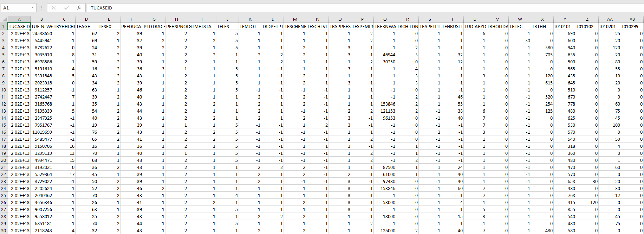Click cell with value 96153
Screen dimensions: 644x234
(385, 118)
